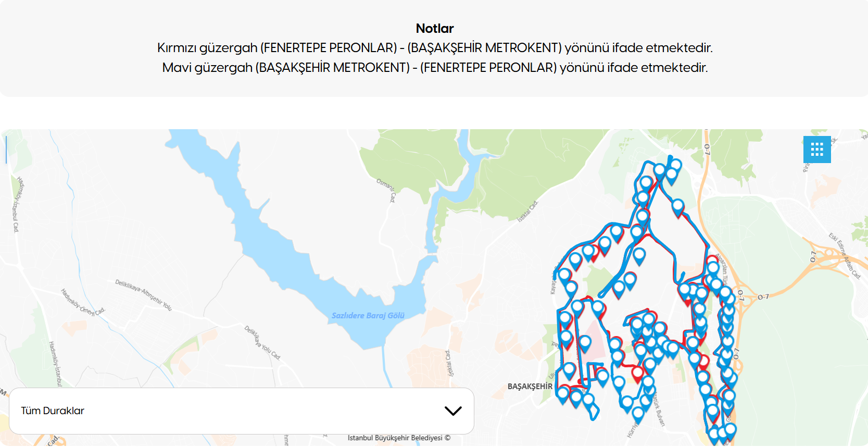Open the blue grid menu button on map

coord(817,150)
